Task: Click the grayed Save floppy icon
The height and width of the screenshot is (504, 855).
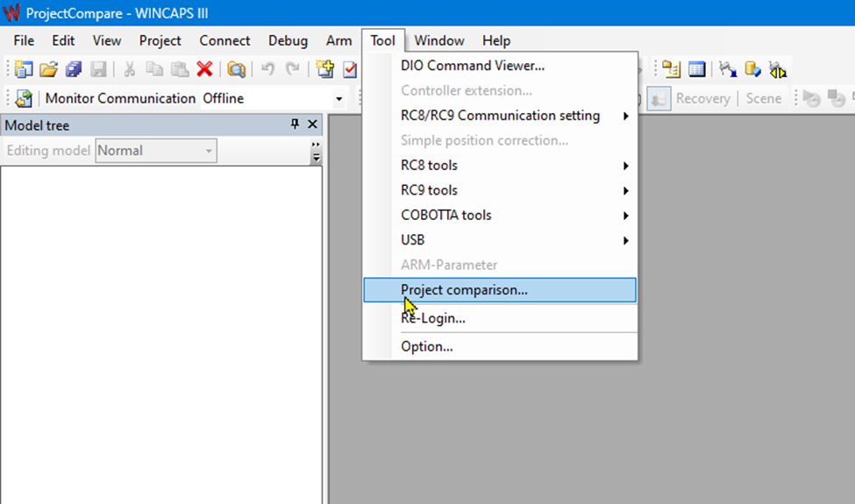Action: [99, 69]
